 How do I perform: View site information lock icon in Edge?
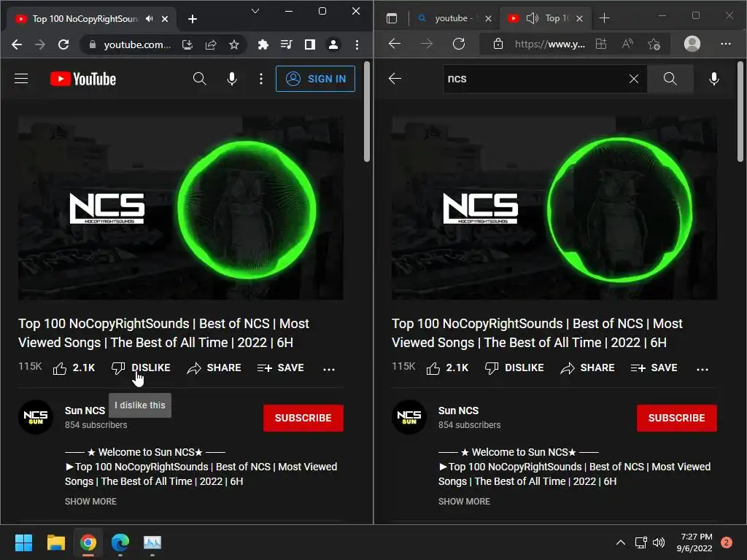click(x=498, y=44)
